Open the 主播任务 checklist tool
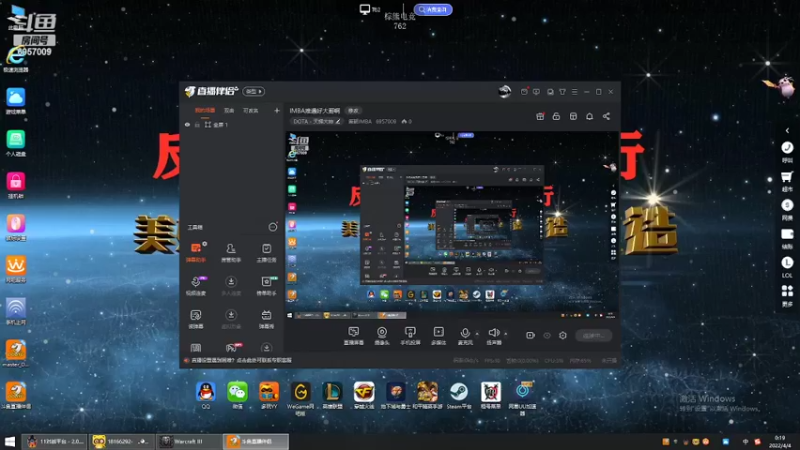 click(x=266, y=253)
